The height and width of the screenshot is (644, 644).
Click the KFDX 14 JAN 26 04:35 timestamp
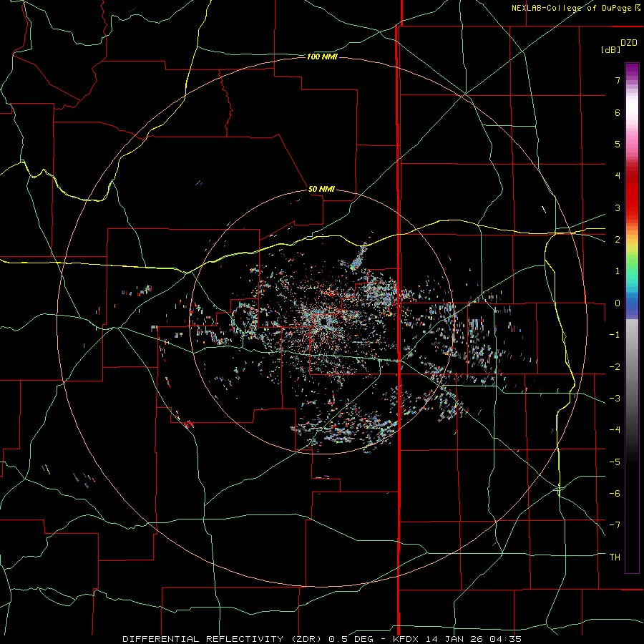click(x=457, y=639)
